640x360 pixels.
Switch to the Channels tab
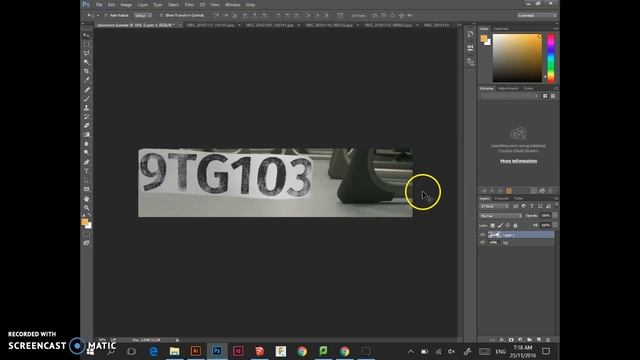coord(502,198)
